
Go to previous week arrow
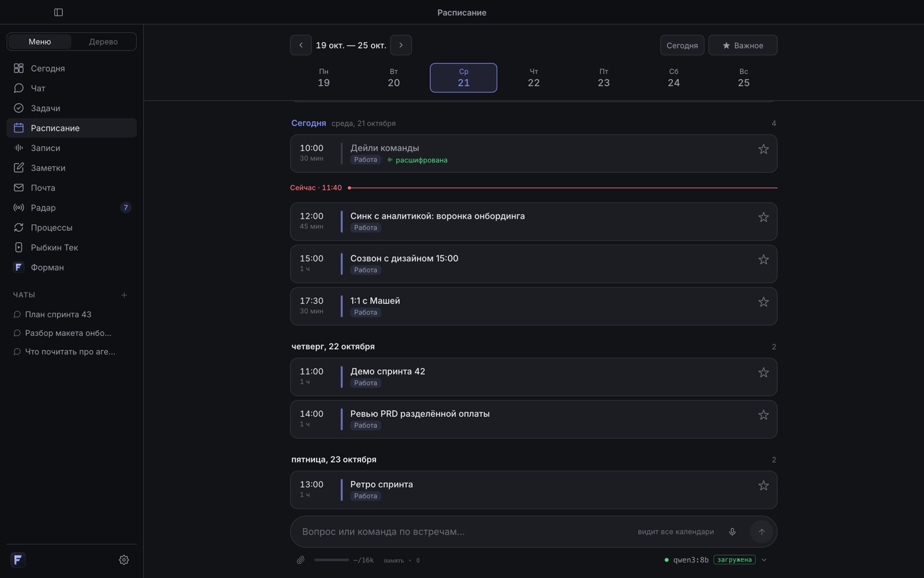click(301, 45)
